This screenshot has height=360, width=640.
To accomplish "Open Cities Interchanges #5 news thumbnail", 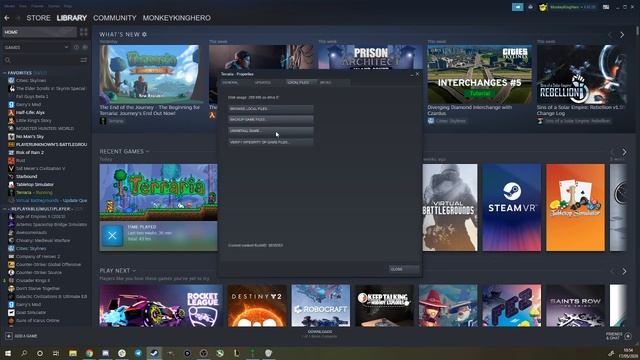I will pyautogui.click(x=480, y=74).
